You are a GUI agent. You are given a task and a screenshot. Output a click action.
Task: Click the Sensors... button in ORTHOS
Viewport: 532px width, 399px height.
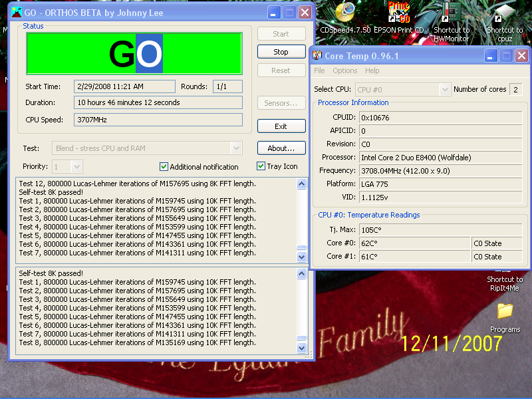[281, 103]
